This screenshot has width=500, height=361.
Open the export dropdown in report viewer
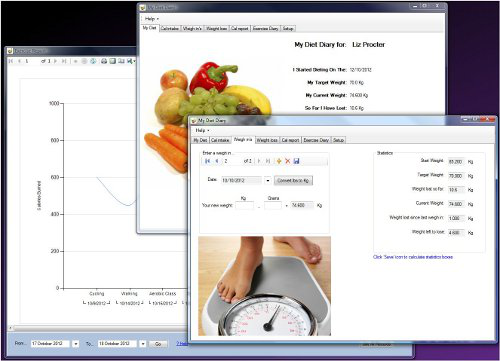[x=130, y=61]
